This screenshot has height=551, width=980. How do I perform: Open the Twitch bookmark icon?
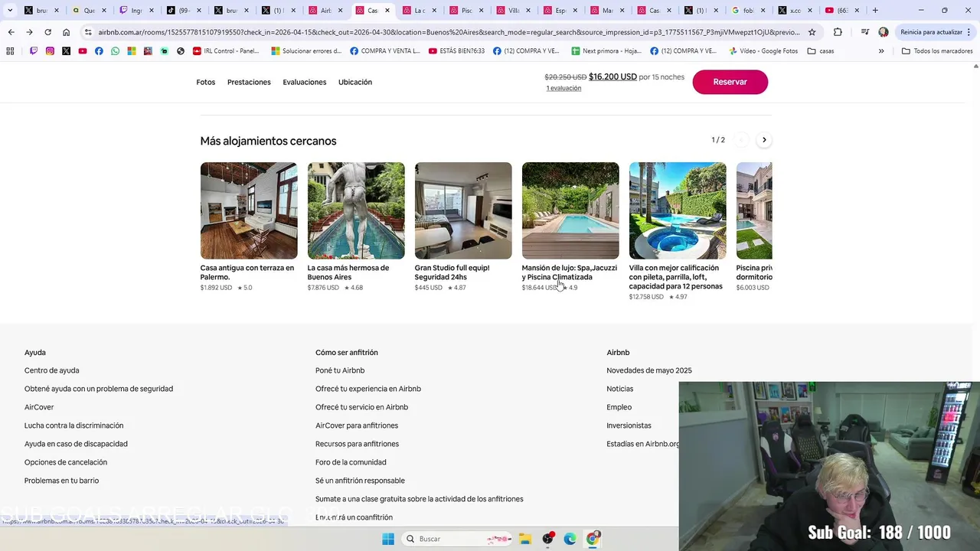point(34,51)
